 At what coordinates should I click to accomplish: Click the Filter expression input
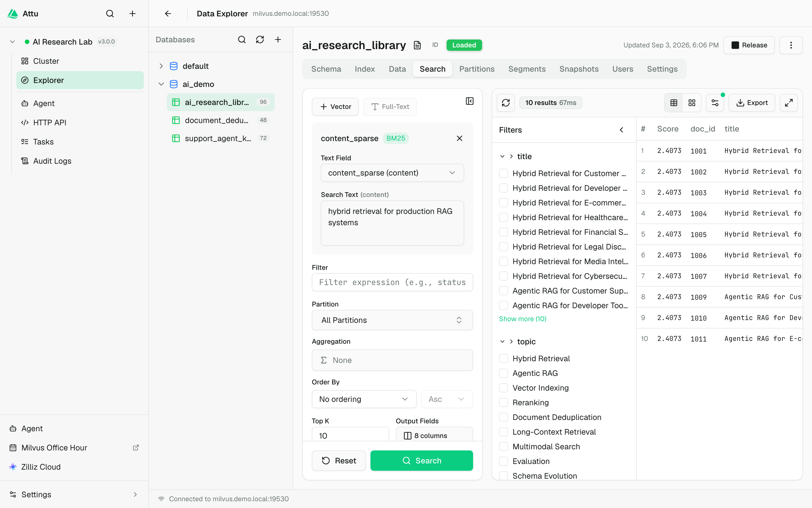[392, 282]
